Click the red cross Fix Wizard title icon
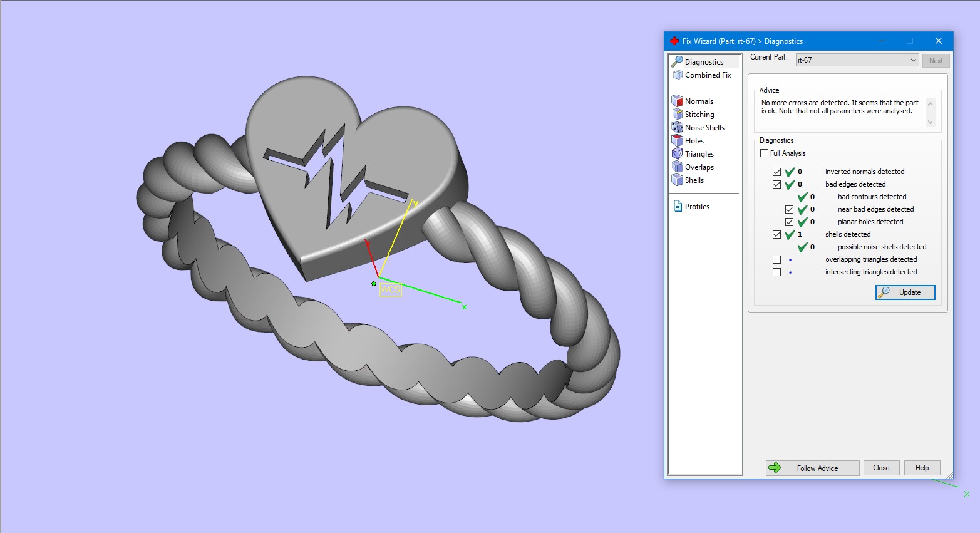This screenshot has height=533, width=980. coord(674,41)
